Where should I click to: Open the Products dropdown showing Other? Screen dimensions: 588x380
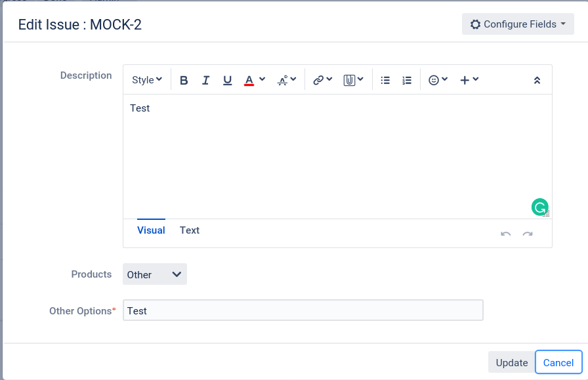pyautogui.click(x=154, y=274)
